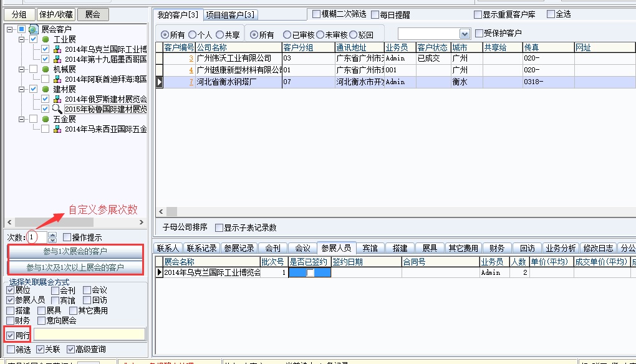Collapse the 工业展 tree node
This screenshot has height=364, width=636.
(21, 39)
